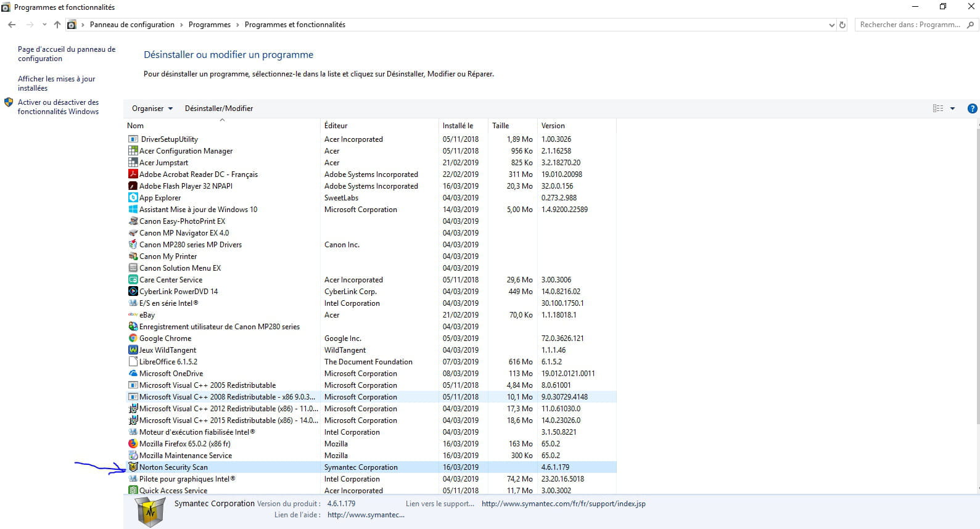Select Enregistrement utilisateur de Canon MP280 row

[371, 327]
